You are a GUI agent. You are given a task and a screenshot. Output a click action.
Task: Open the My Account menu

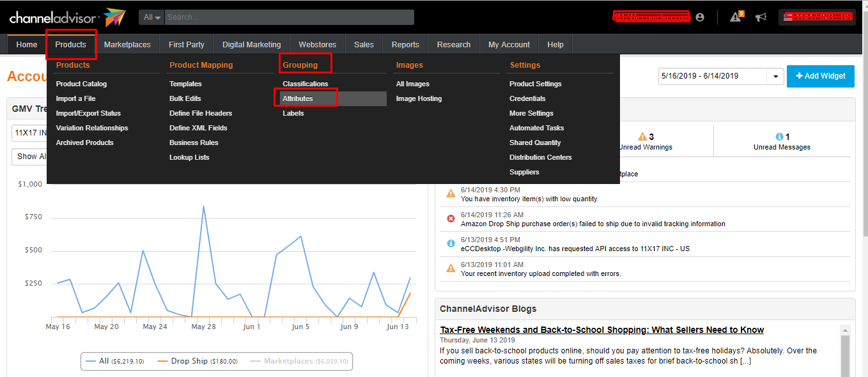point(509,45)
